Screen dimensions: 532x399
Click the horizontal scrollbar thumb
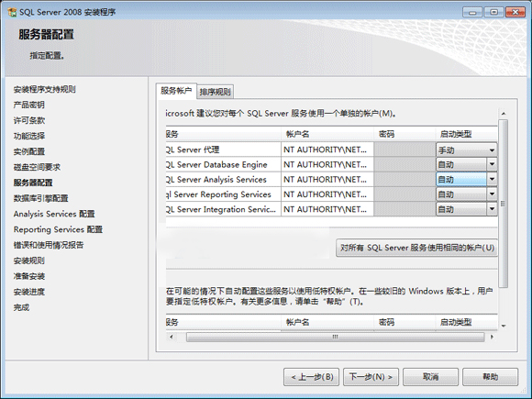tap(335, 337)
